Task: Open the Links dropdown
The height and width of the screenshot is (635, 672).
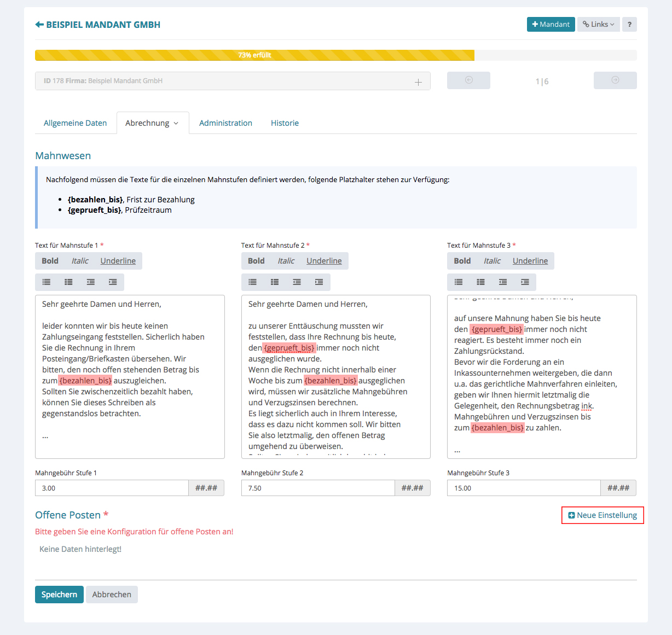Action: click(x=598, y=25)
